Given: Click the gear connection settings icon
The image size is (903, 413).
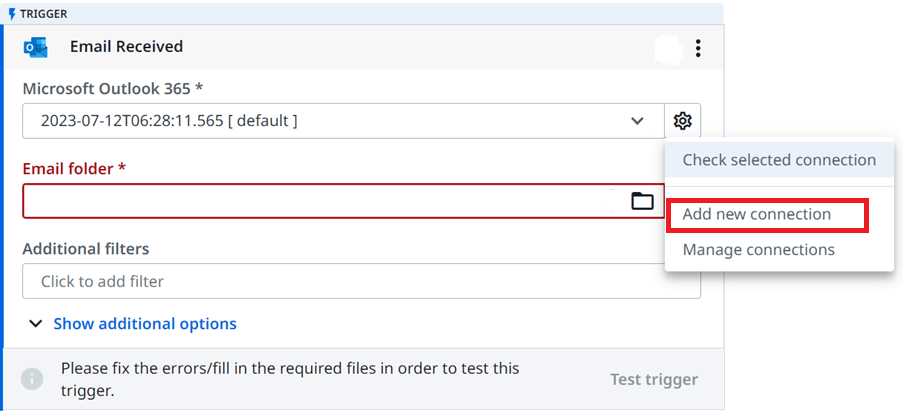Looking at the screenshot, I should point(682,121).
